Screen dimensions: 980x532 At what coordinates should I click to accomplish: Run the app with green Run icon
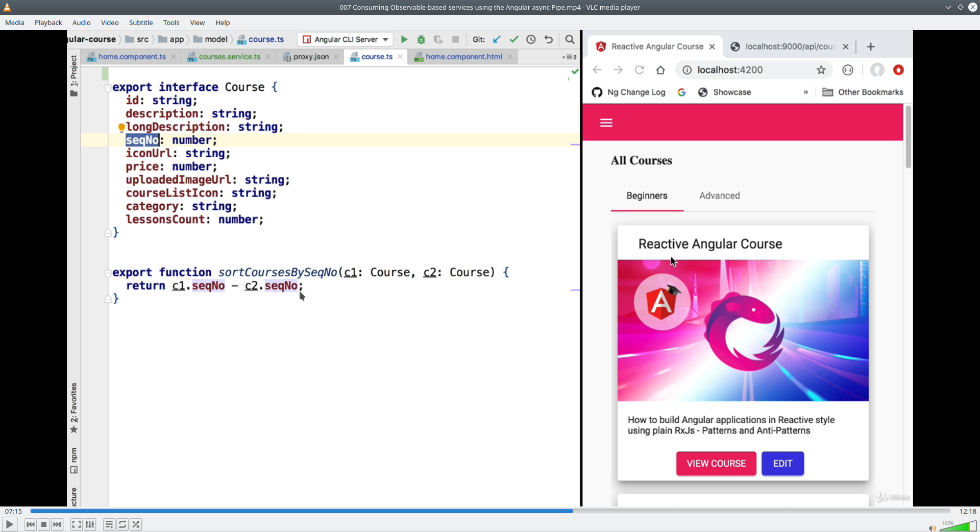coord(404,39)
